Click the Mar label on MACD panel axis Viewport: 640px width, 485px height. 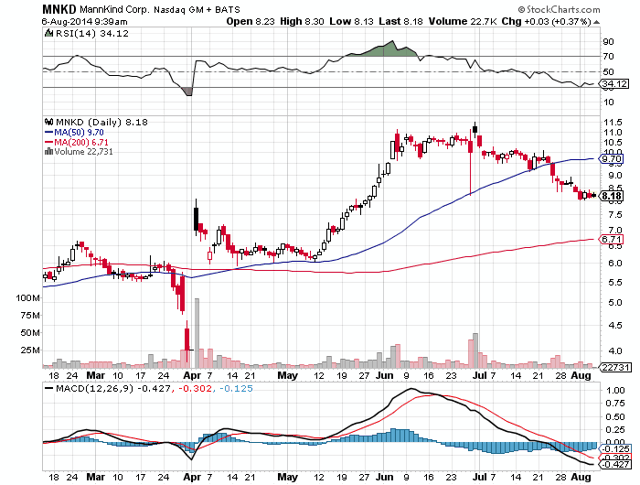pos(96,477)
